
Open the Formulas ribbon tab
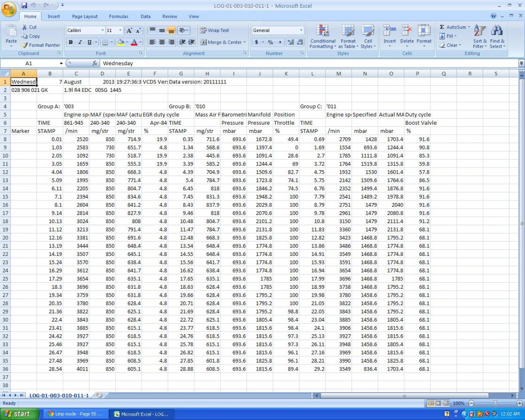[x=119, y=17]
